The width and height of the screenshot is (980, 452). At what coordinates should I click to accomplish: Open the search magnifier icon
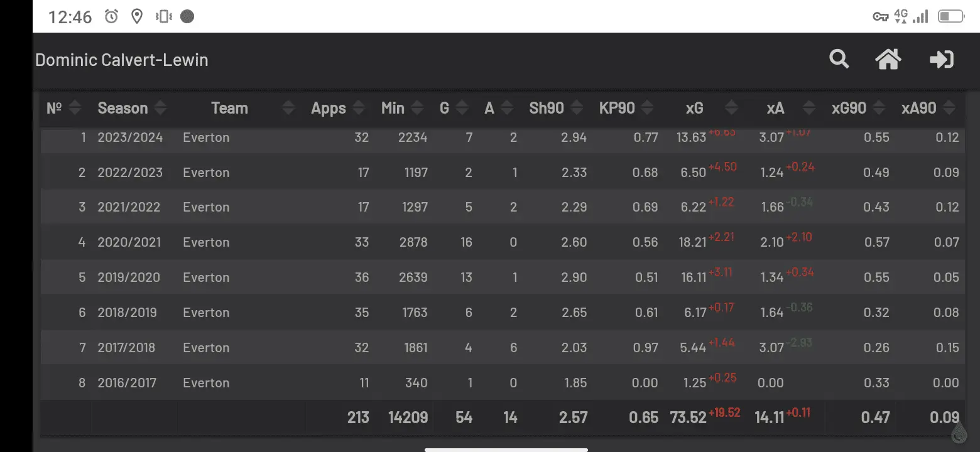point(839,60)
